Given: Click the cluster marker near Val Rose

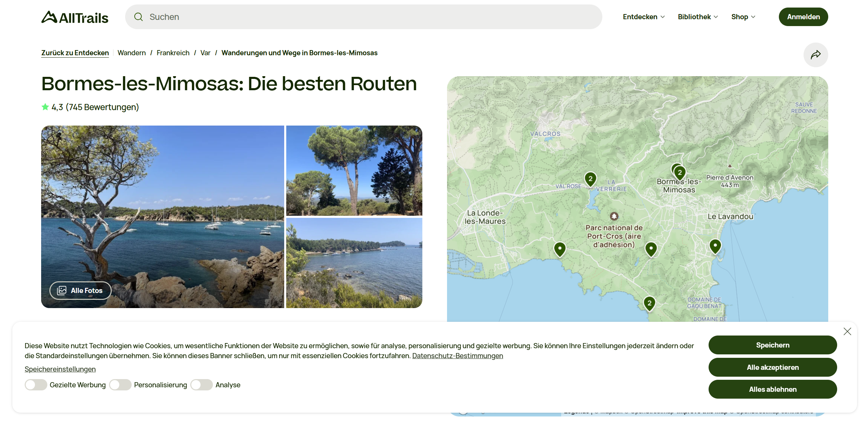Looking at the screenshot, I should pyautogui.click(x=590, y=179).
